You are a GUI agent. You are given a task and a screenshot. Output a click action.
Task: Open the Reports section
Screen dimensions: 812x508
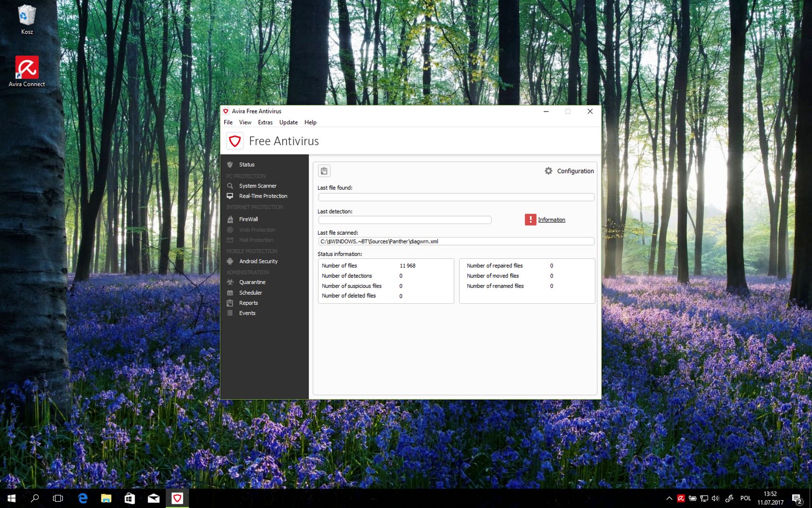point(248,303)
